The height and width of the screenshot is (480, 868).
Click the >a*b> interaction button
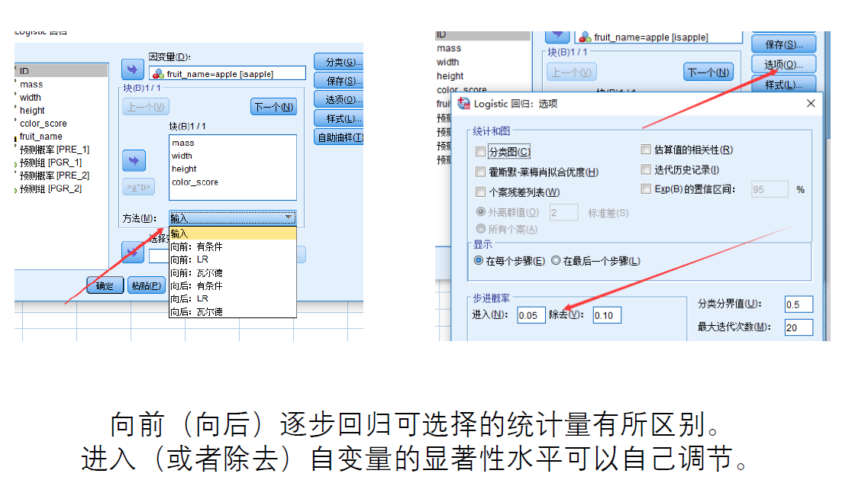point(138,186)
